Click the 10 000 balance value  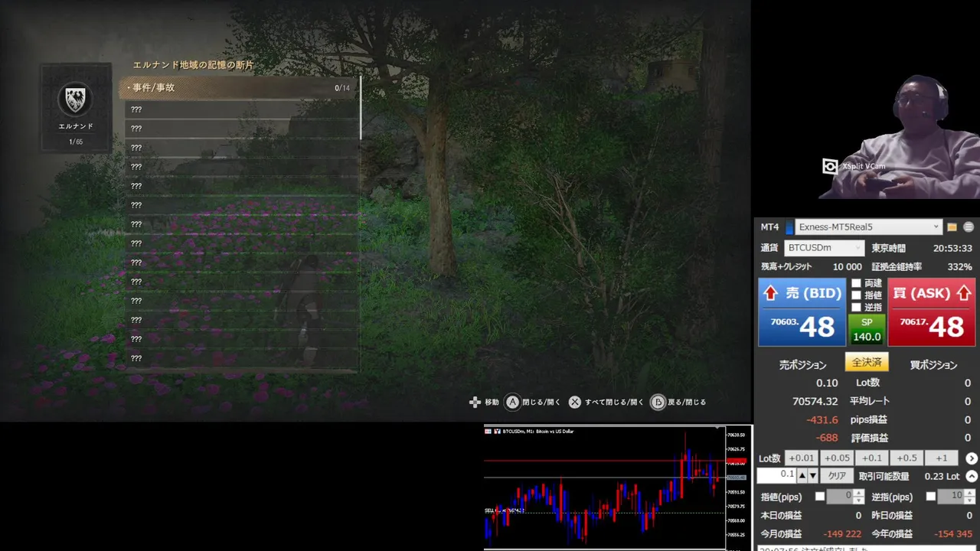click(x=848, y=266)
